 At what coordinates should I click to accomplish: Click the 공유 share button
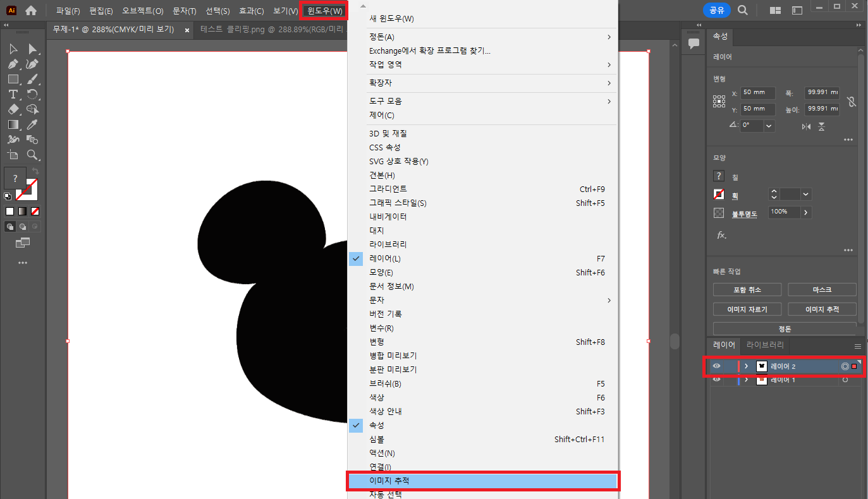[x=717, y=10]
